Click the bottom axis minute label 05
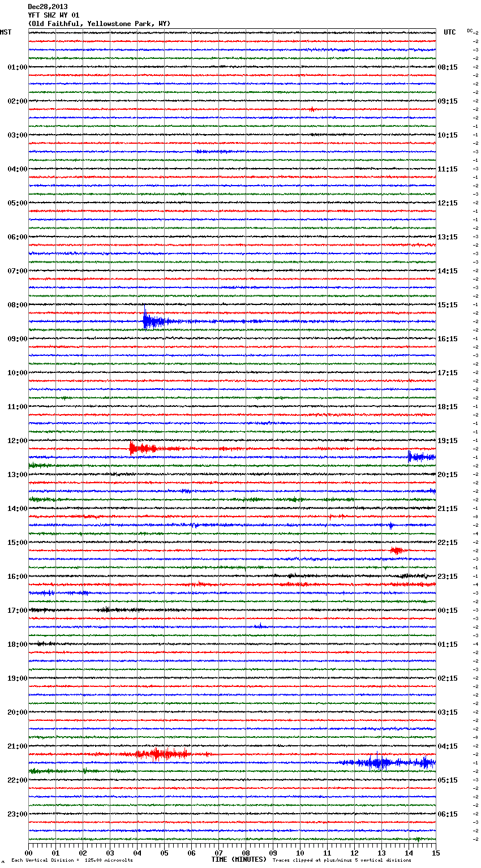This screenshot has width=481, height=868. pyautogui.click(x=165, y=853)
